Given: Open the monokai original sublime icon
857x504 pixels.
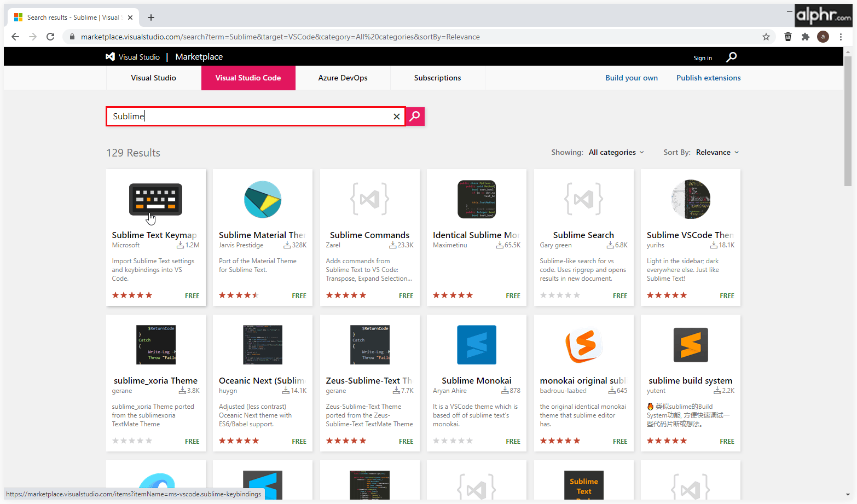Looking at the screenshot, I should 584,345.
